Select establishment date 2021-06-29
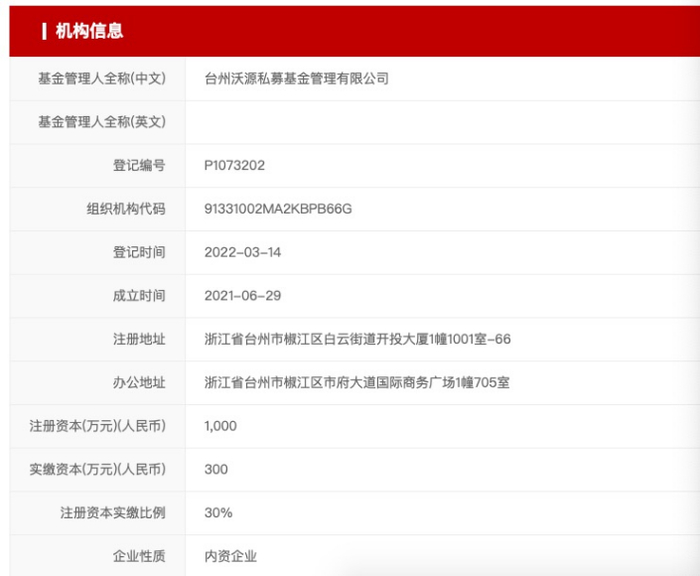This screenshot has height=576, width=700. (x=243, y=296)
